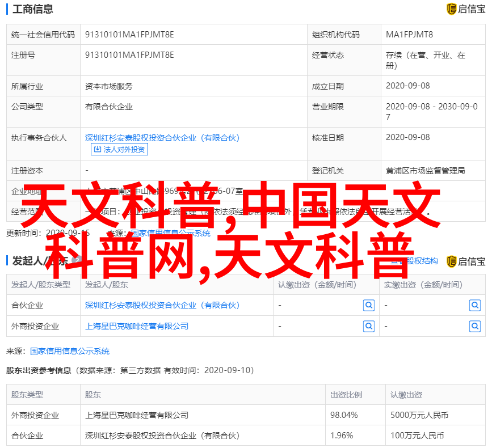Open 上海星巴克咖啡经营有限公司 link in 外商投资企业 row
The height and width of the screenshot is (448, 492).
[137, 326]
